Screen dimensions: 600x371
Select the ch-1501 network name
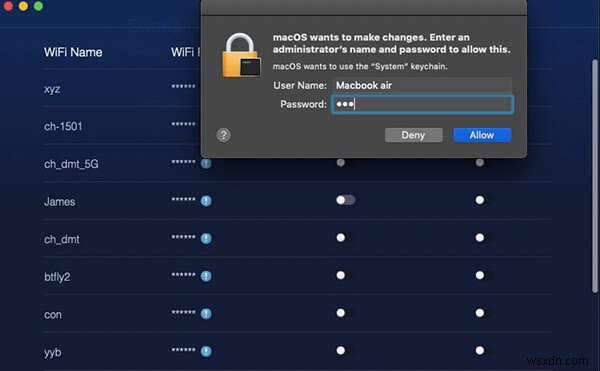click(63, 126)
